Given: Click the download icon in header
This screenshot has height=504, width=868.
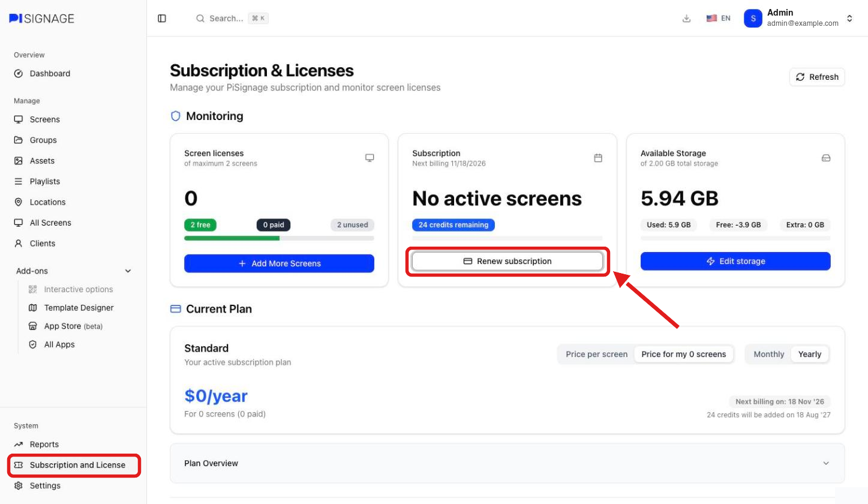Looking at the screenshot, I should [x=687, y=19].
